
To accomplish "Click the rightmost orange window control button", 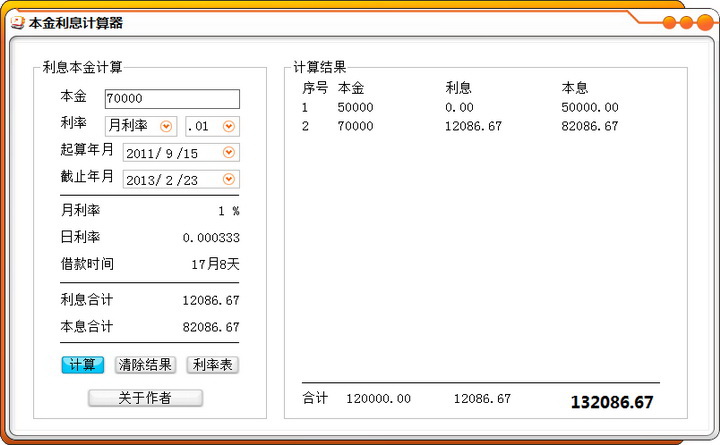I will tap(705, 22).
